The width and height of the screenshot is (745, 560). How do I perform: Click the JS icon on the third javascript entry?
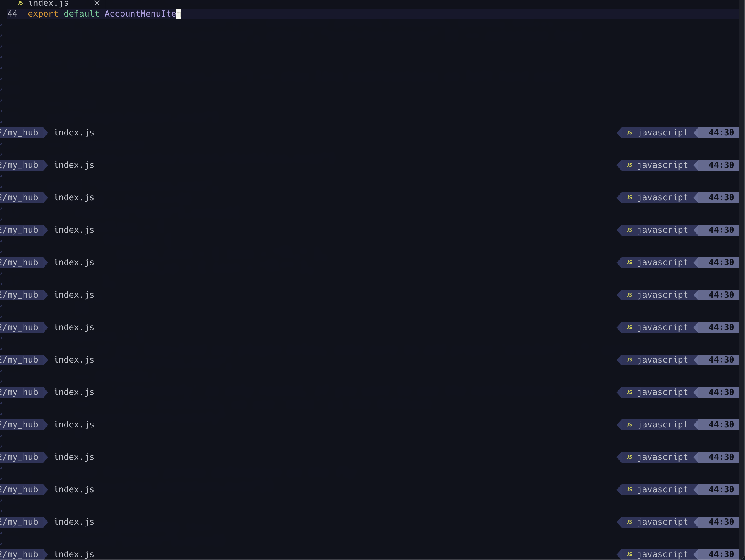[629, 197]
